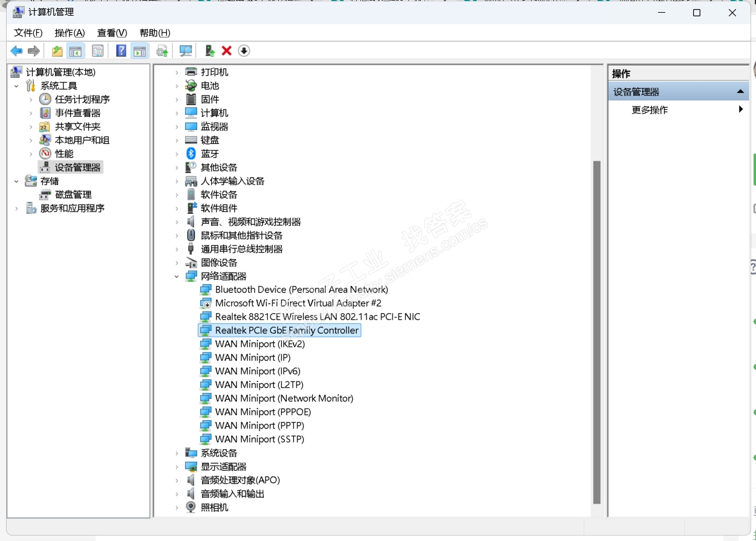Select WAN Miniport (Network Monitor)
756x541 pixels.
[284, 398]
